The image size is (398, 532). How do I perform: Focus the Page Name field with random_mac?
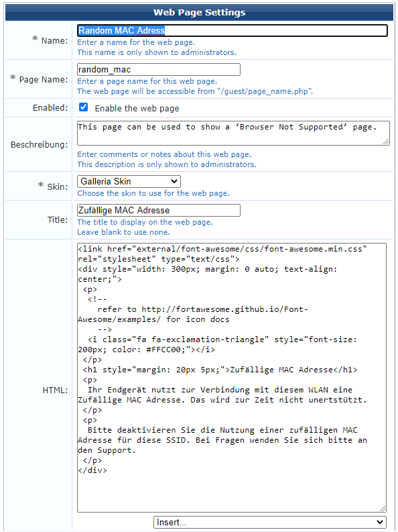pyautogui.click(x=159, y=70)
